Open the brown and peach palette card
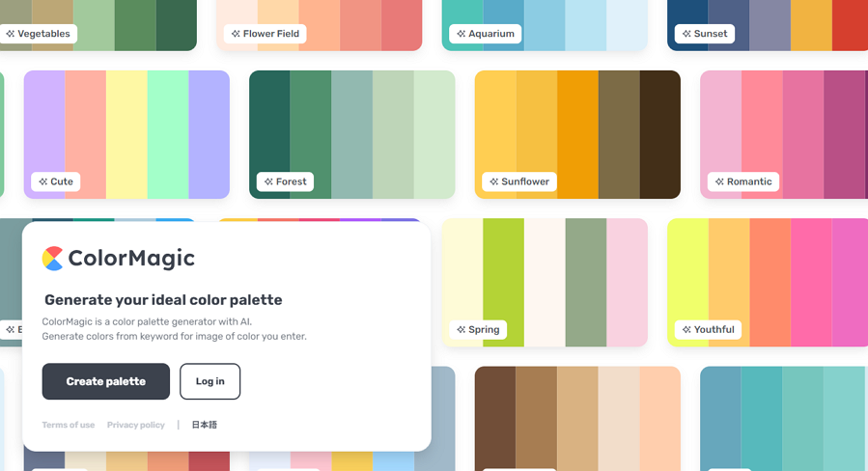Screen dimensions: 868x471 (x=577, y=419)
